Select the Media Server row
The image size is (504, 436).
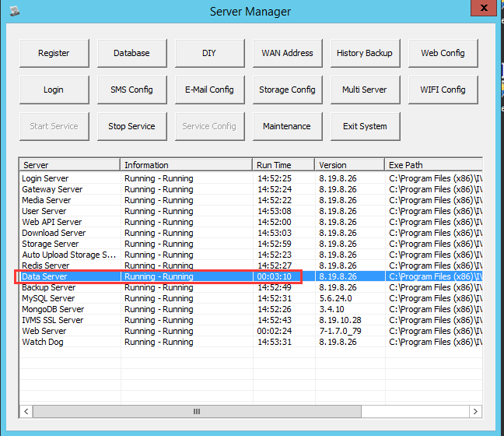tap(250, 200)
